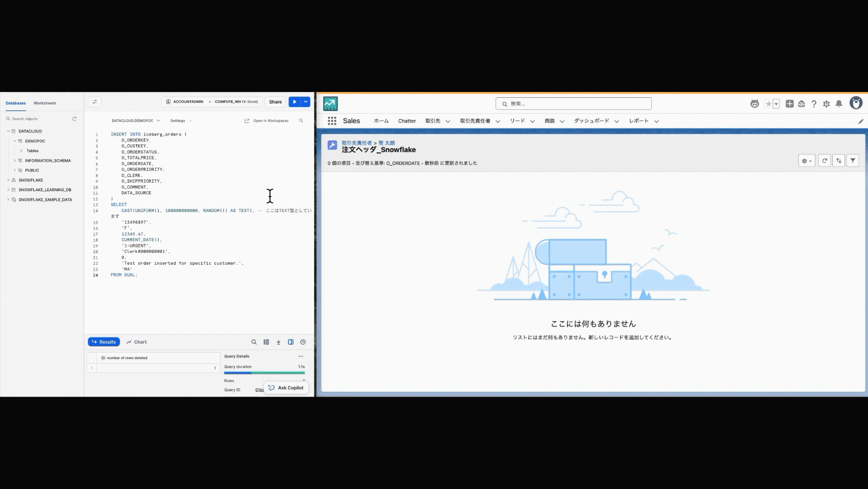Screen dimensions: 868x489
Task: Collapse the DATACLOUD database
Action: click(x=8, y=131)
